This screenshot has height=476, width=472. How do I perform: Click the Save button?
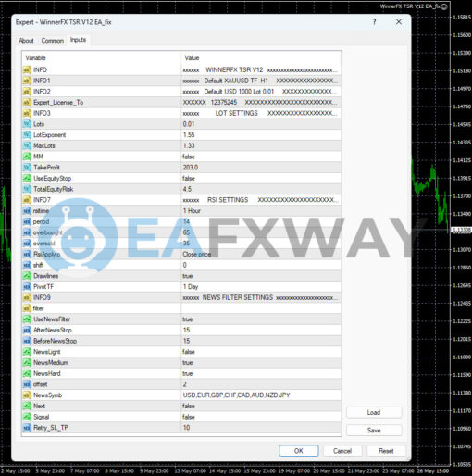[374, 431]
